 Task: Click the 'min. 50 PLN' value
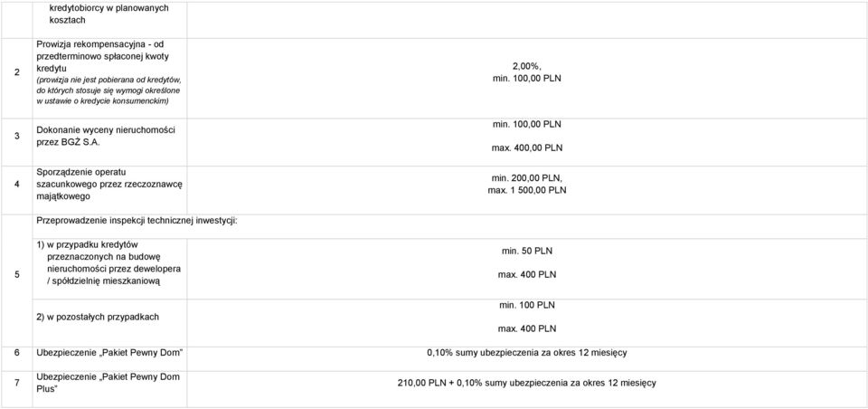point(526,251)
